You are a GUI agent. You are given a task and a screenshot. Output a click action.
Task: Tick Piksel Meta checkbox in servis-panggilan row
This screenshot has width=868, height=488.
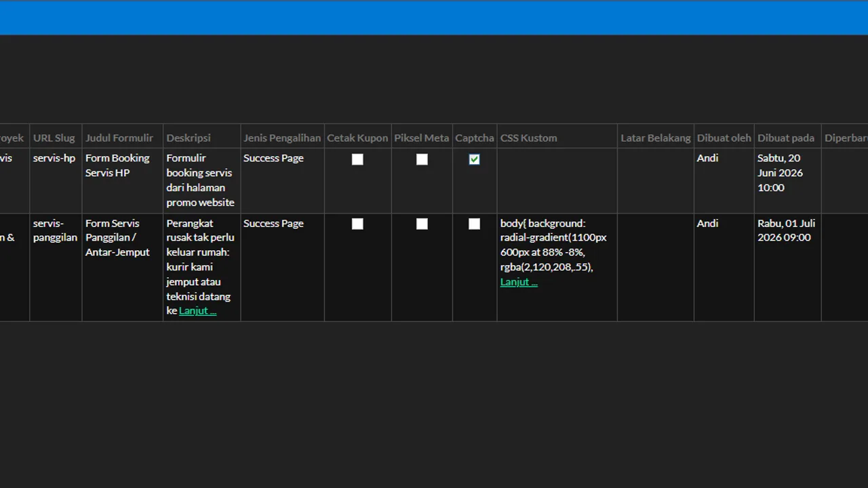pos(422,224)
